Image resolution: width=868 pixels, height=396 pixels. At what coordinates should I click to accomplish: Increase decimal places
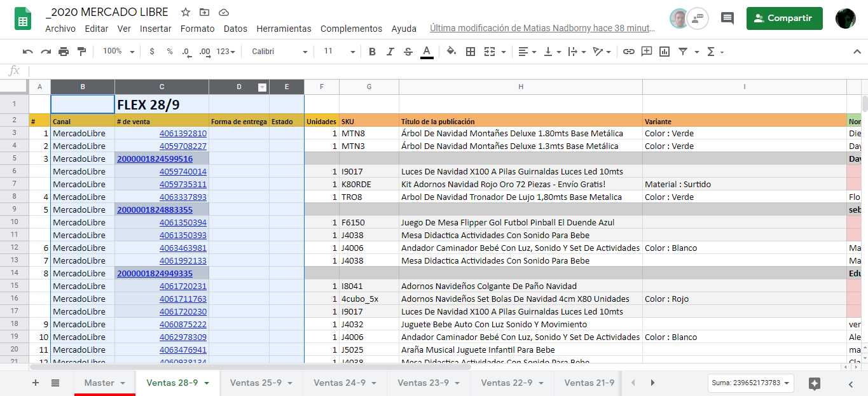click(x=205, y=52)
